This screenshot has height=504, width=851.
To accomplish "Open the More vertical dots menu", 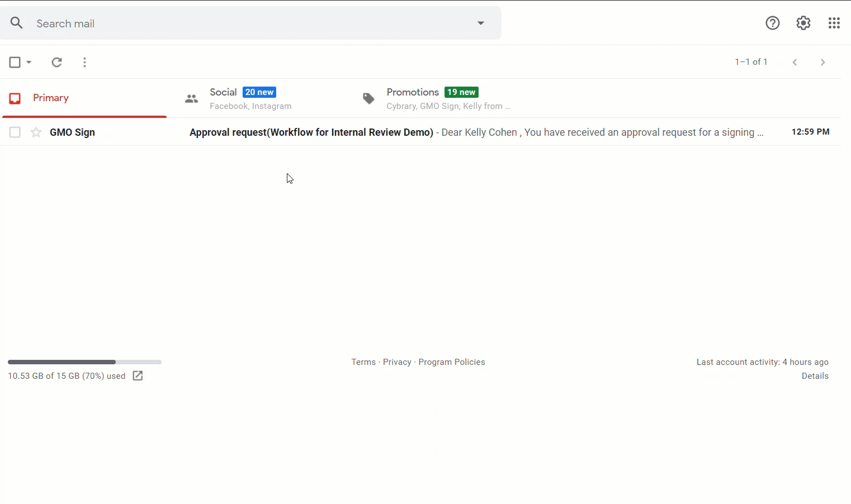I will 84,62.
